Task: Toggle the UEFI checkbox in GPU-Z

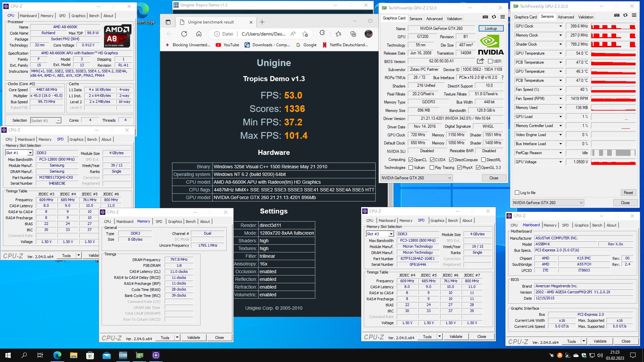Action: click(490, 61)
